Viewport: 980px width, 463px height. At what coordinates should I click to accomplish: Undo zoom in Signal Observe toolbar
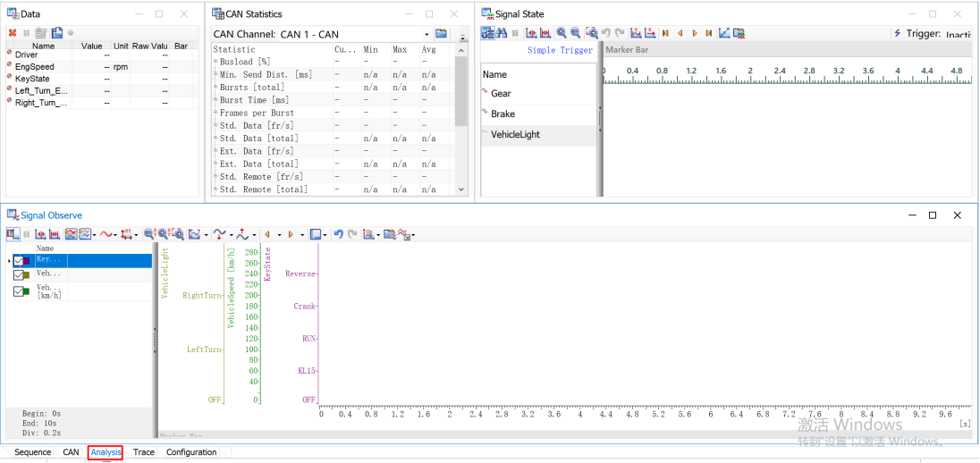[x=338, y=234]
